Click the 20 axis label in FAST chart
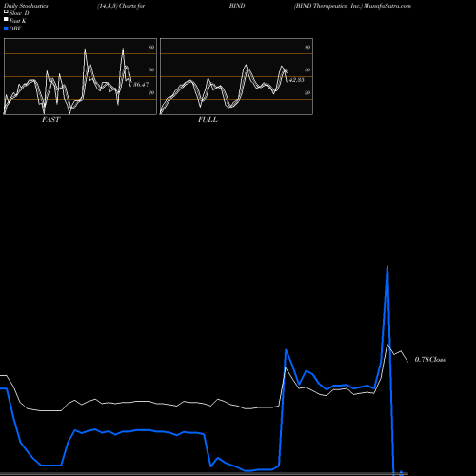This screenshot has width=476, height=476. [x=151, y=92]
